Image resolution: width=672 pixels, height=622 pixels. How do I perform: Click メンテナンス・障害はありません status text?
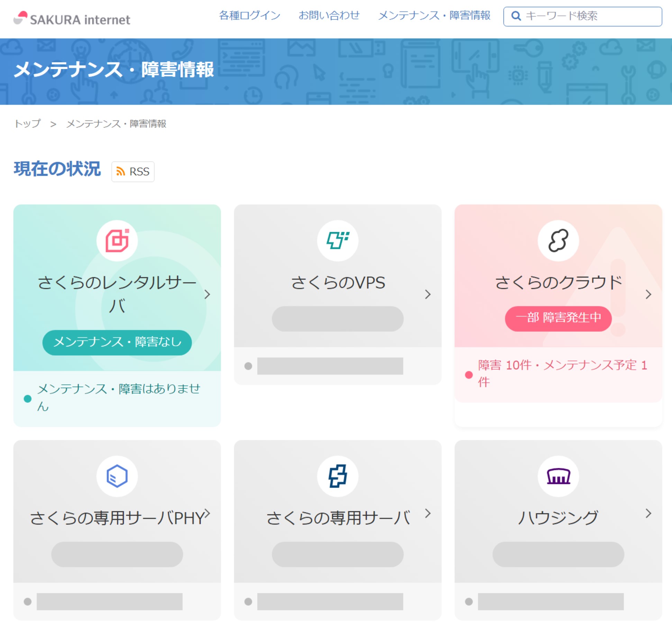[119, 397]
